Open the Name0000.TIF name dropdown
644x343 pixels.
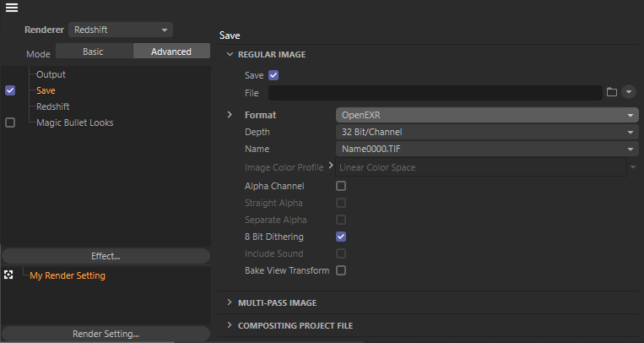pos(486,149)
